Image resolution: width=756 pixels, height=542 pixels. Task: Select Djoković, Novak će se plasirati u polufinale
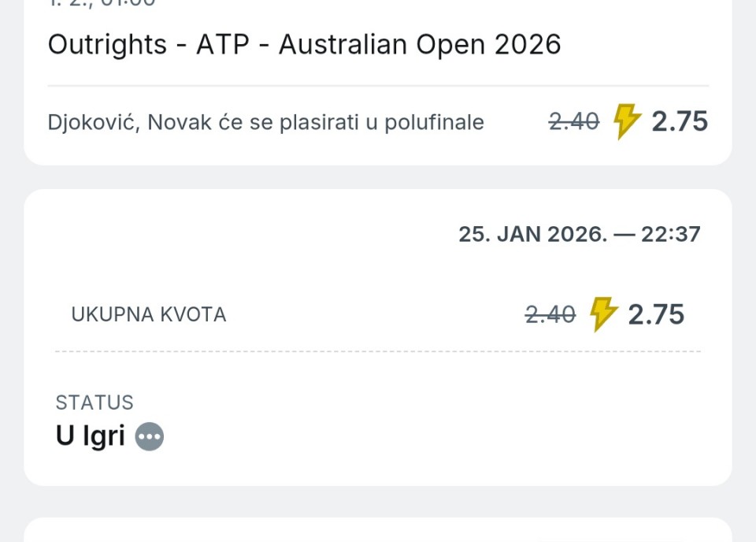click(265, 123)
